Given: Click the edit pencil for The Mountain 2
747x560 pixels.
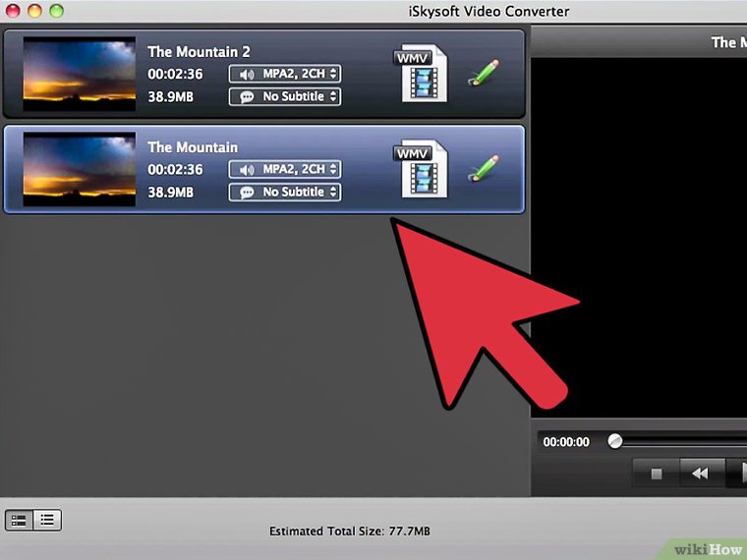Looking at the screenshot, I should 482,74.
